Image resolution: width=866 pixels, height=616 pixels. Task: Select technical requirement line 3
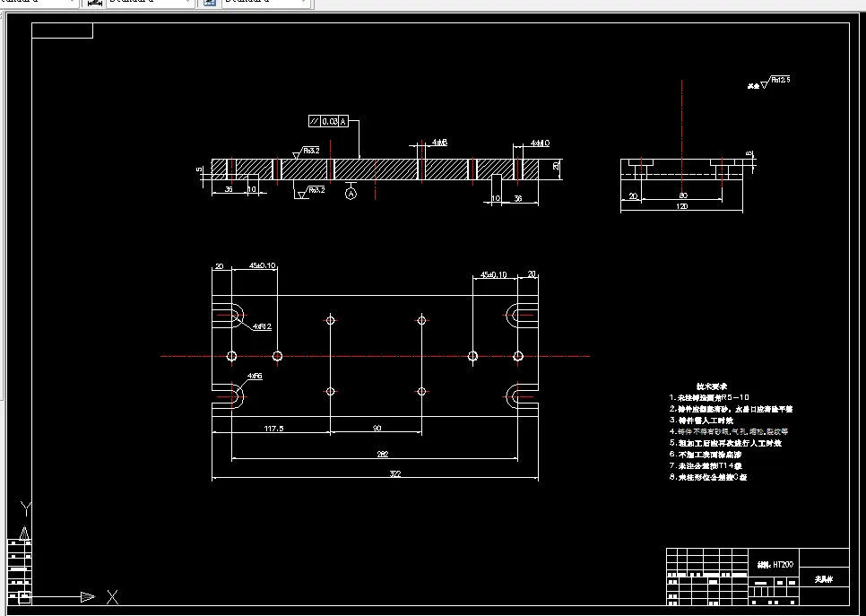point(701,421)
